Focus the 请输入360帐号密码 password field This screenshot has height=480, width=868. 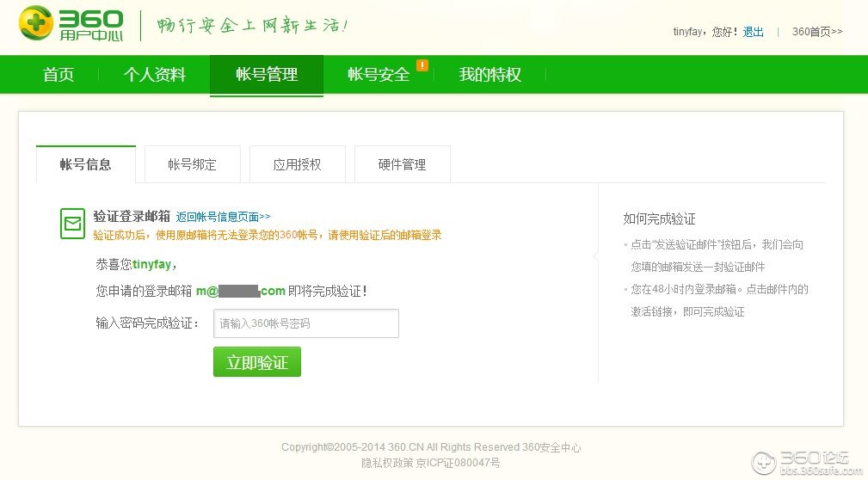(306, 323)
